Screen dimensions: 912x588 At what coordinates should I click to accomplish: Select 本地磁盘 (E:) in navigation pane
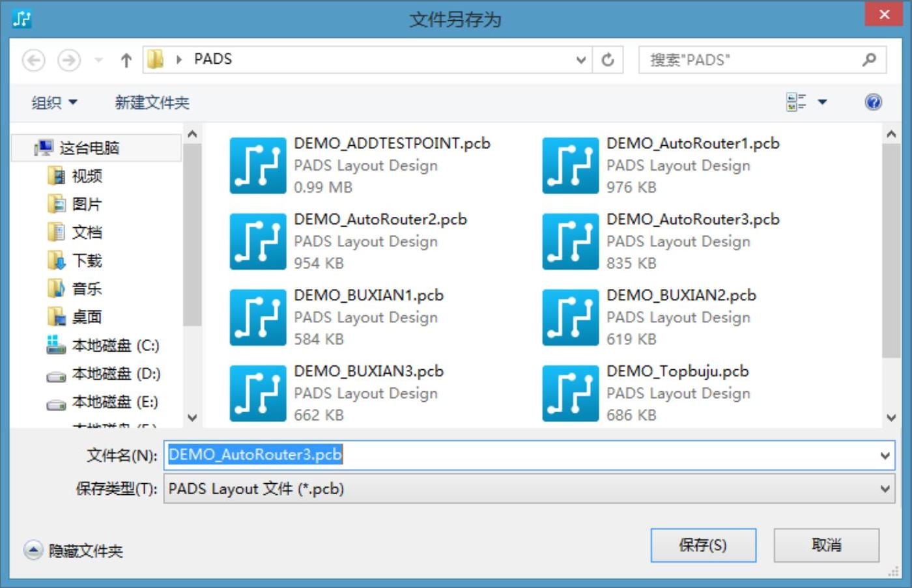click(x=115, y=402)
